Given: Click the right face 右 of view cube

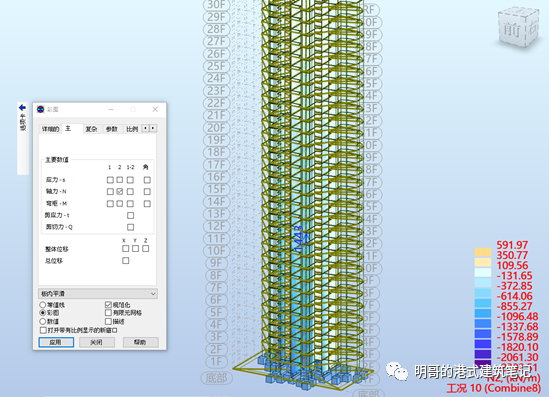Looking at the screenshot, I should [x=532, y=28].
